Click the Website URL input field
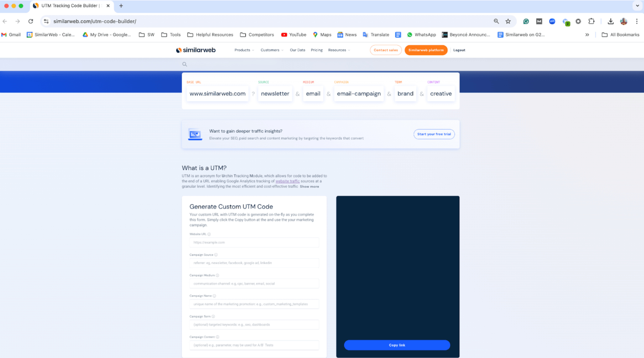The width and height of the screenshot is (644, 358). point(254,242)
